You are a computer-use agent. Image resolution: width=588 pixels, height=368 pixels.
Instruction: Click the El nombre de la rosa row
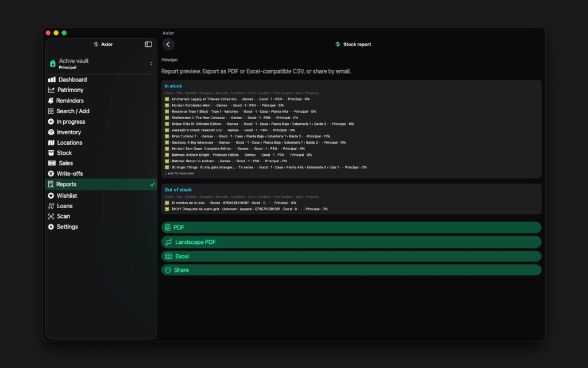230,203
